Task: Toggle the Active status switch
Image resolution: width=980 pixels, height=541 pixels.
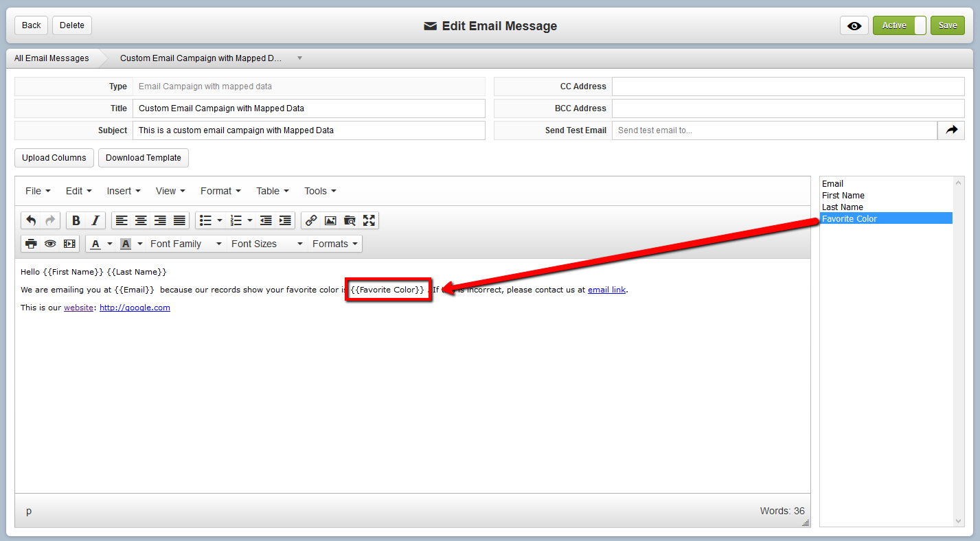Action: [900, 25]
